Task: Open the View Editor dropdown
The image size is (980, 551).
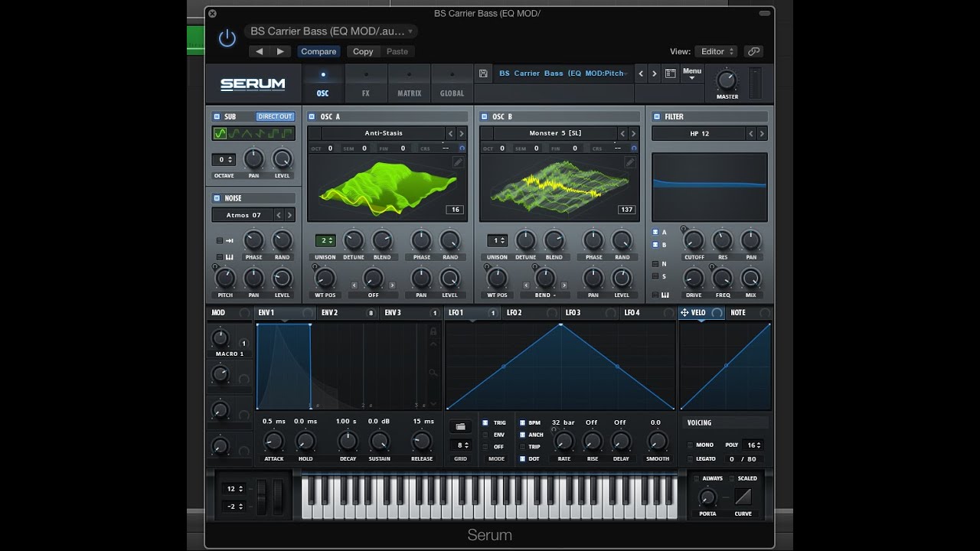Action: 717,51
